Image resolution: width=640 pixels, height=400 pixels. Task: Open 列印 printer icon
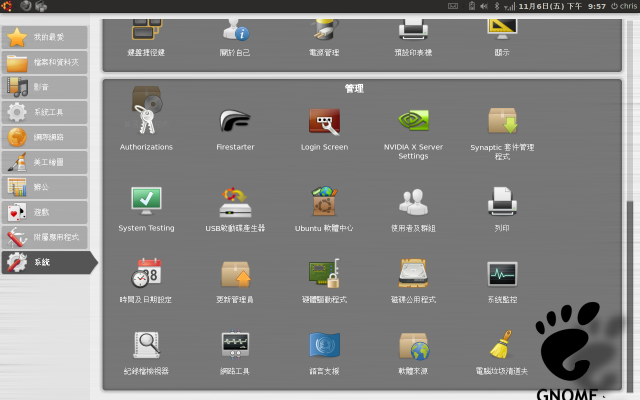[502, 201]
